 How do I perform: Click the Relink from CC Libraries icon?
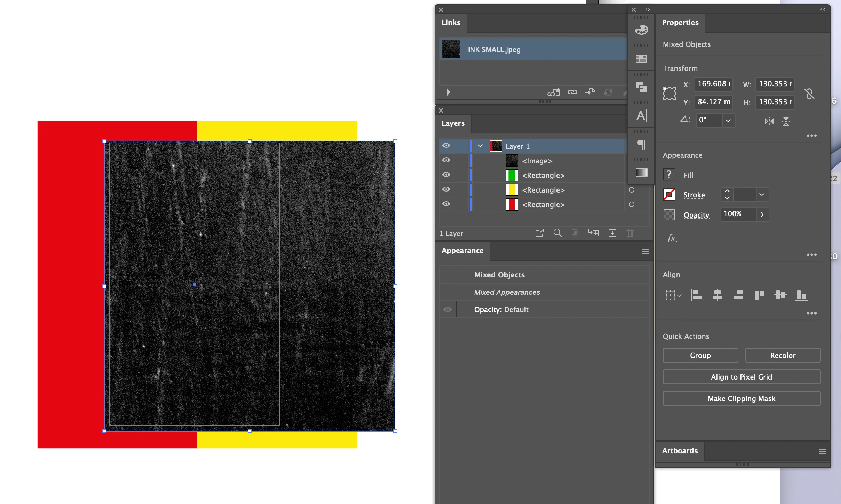[553, 92]
